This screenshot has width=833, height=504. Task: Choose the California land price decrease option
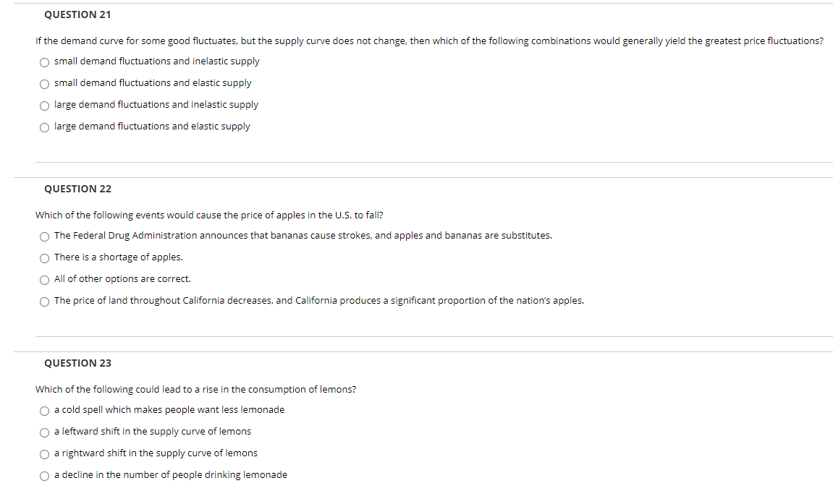tap(44, 302)
